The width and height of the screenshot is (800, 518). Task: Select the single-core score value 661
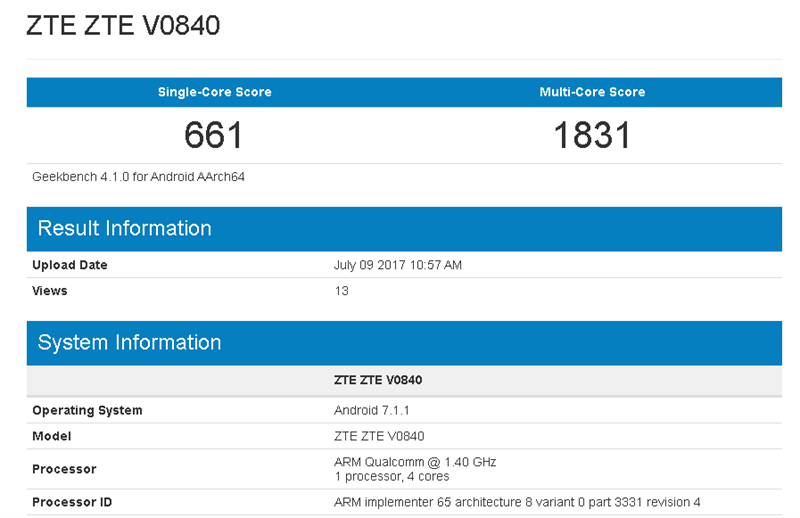click(x=214, y=135)
